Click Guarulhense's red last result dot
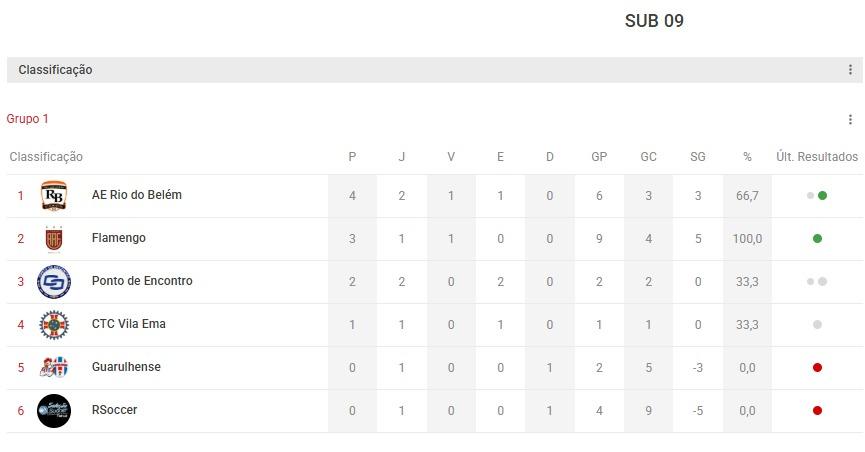Screen dimensions: 865x452 pos(817,367)
